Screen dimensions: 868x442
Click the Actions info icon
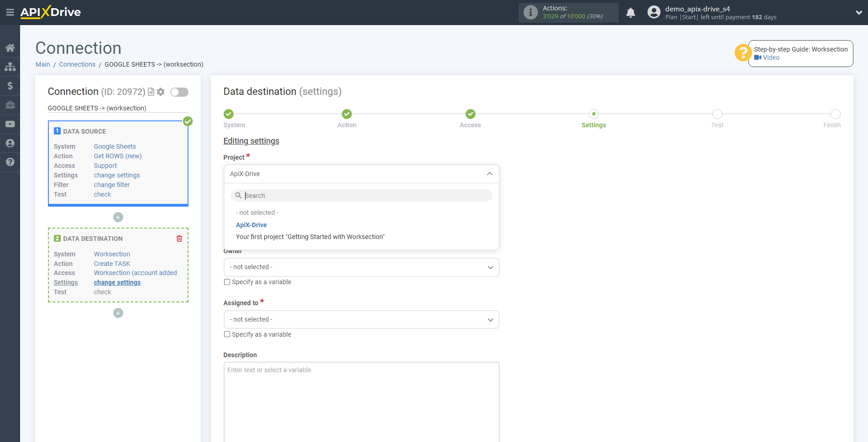530,12
